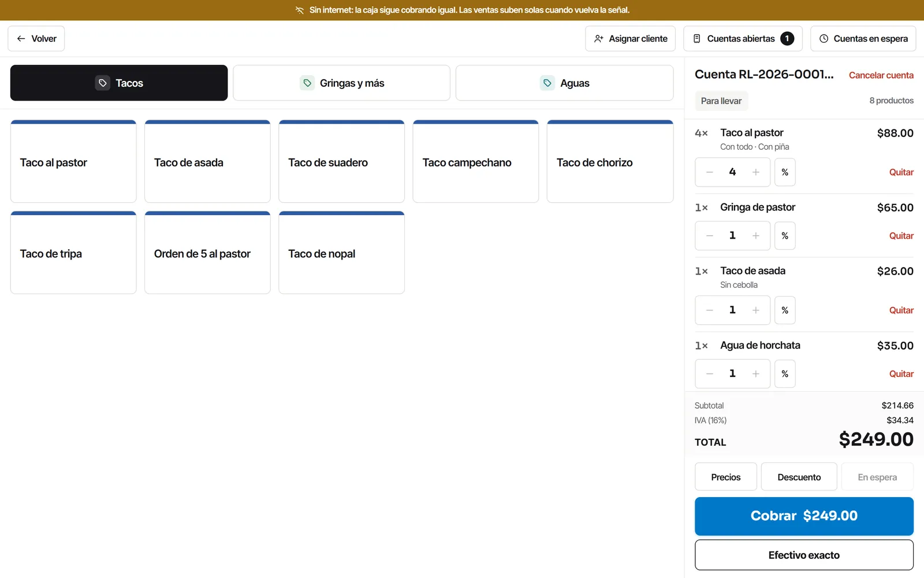Click the person-plus icon in Asignar cliente
924x578 pixels.
click(599, 39)
